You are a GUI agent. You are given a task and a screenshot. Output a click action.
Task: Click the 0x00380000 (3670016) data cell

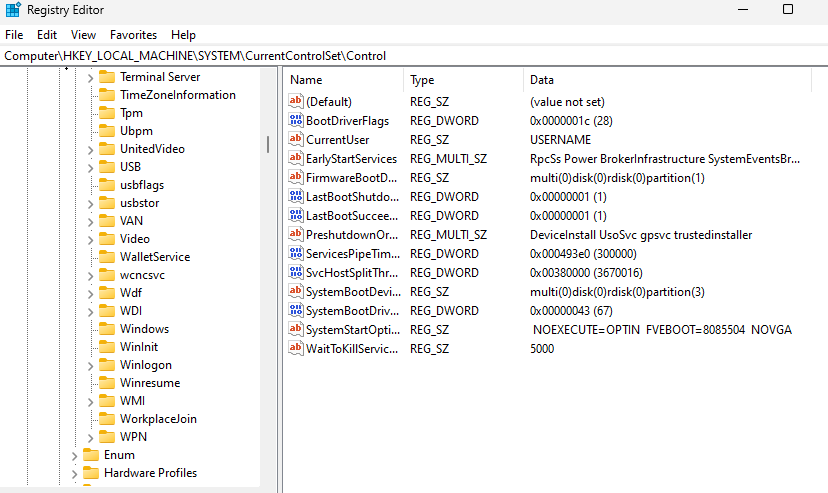(586, 273)
